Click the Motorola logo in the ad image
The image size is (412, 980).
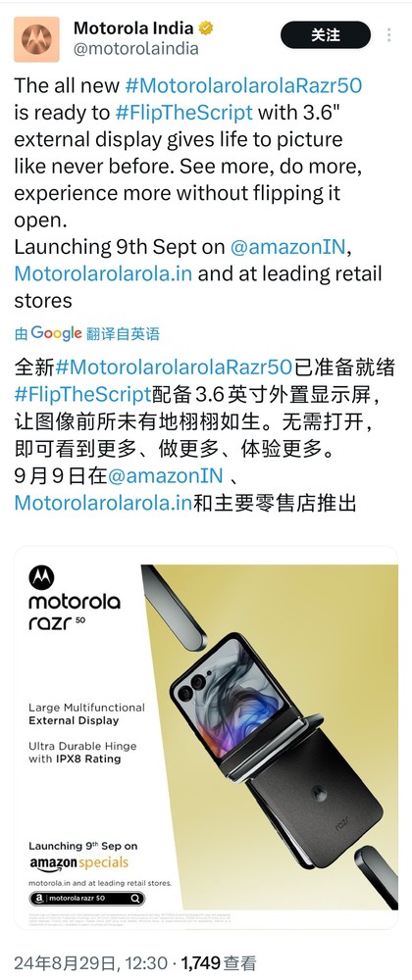click(41, 577)
